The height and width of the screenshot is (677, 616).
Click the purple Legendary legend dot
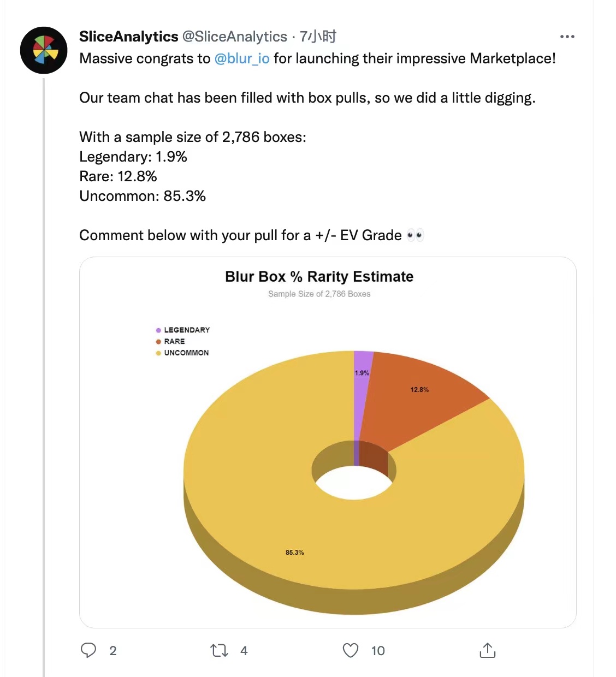158,330
